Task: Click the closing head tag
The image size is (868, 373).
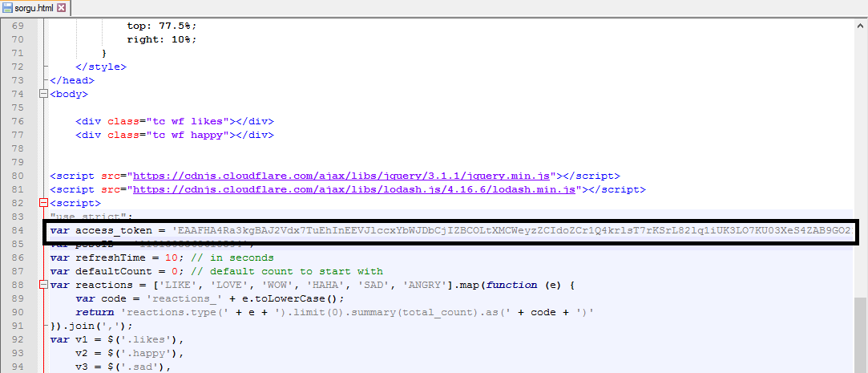Action: click(72, 80)
